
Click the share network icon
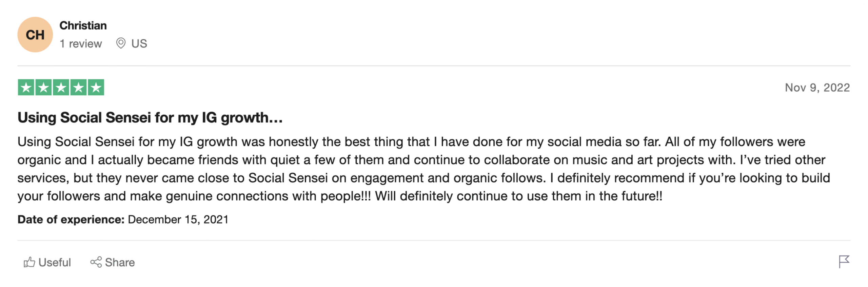pyautogui.click(x=96, y=262)
